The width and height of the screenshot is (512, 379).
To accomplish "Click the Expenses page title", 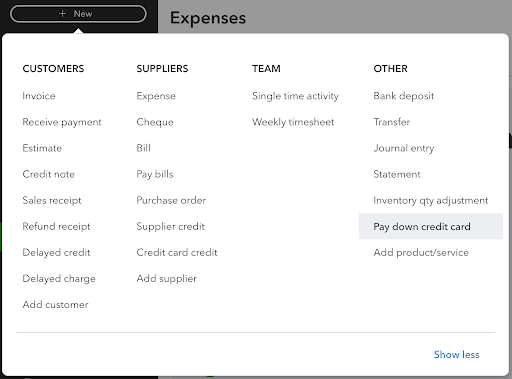I will point(208,18).
